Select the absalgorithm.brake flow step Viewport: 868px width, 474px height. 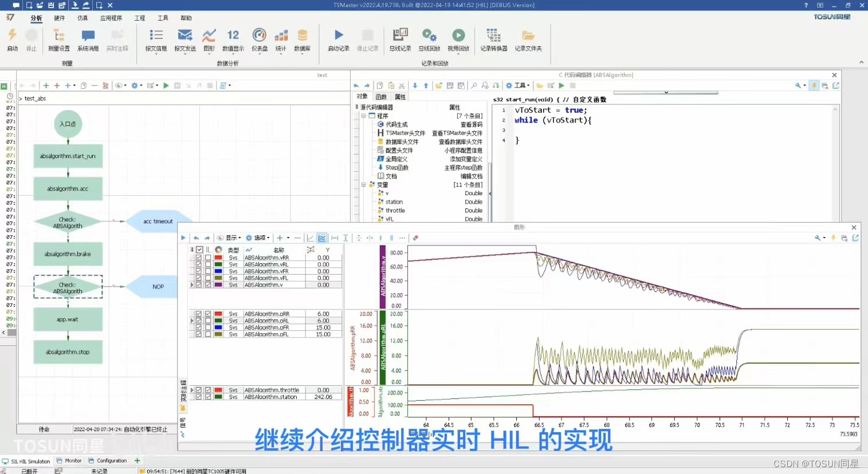click(68, 254)
